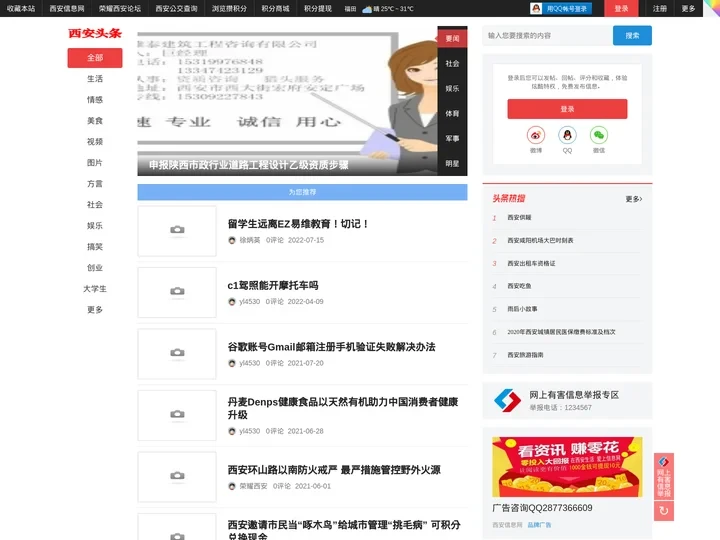Open 浏览攒积分 link

pos(229,9)
